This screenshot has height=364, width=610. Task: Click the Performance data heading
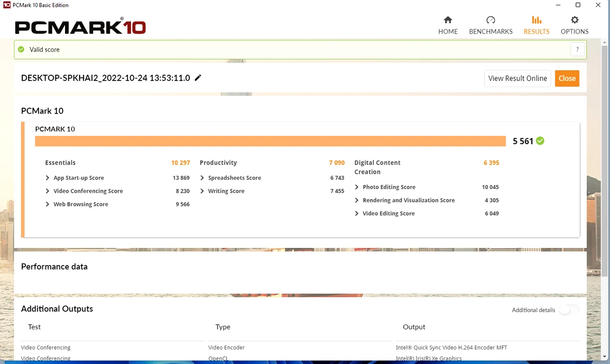[54, 266]
